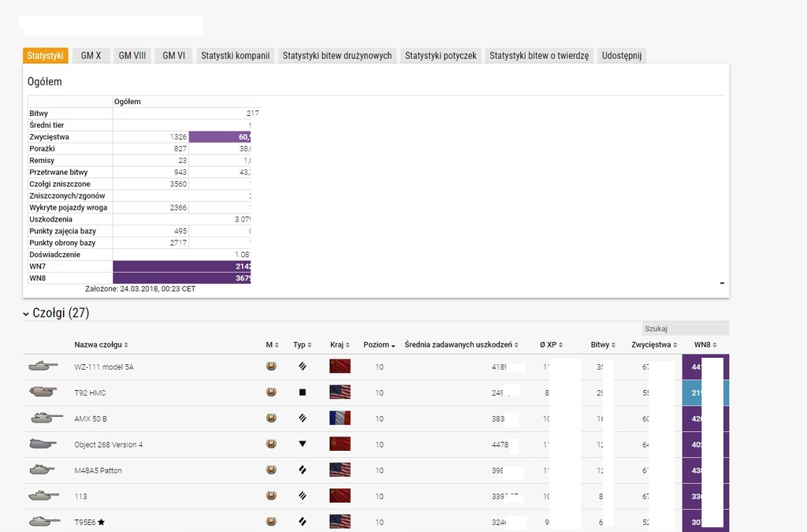
Task: Click the heavy tank type icon for tank 113
Action: [x=303, y=496]
